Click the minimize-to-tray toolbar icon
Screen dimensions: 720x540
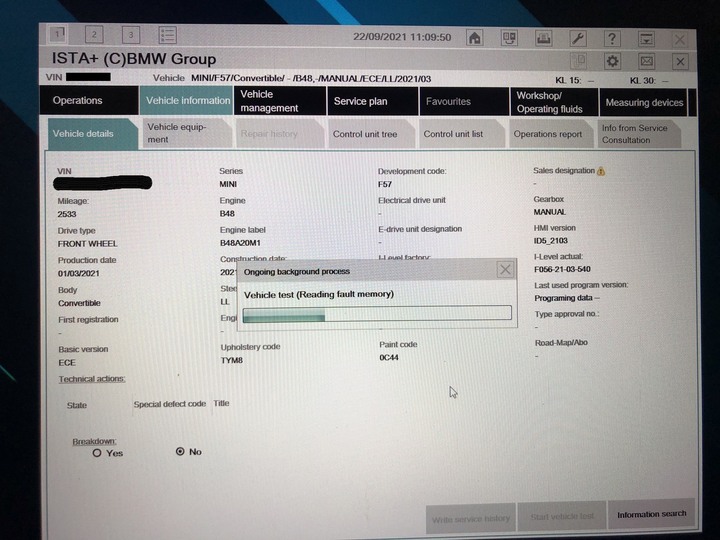click(646, 39)
